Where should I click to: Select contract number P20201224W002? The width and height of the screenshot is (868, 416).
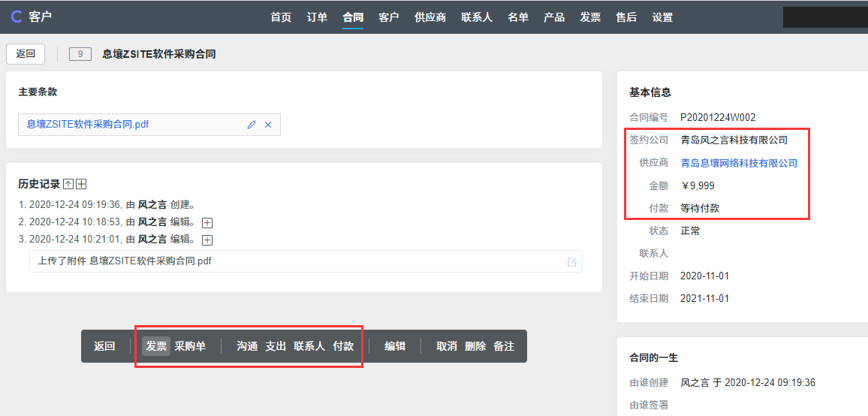(x=718, y=117)
